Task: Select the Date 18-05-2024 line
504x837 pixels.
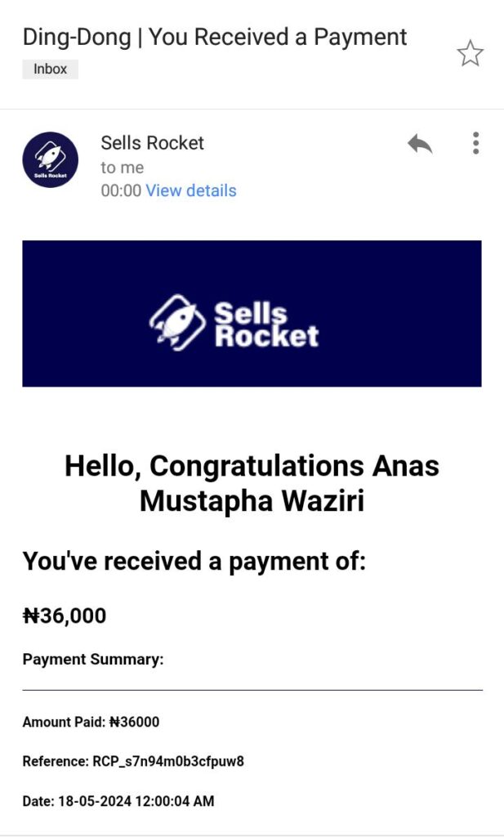Action: coord(118,801)
